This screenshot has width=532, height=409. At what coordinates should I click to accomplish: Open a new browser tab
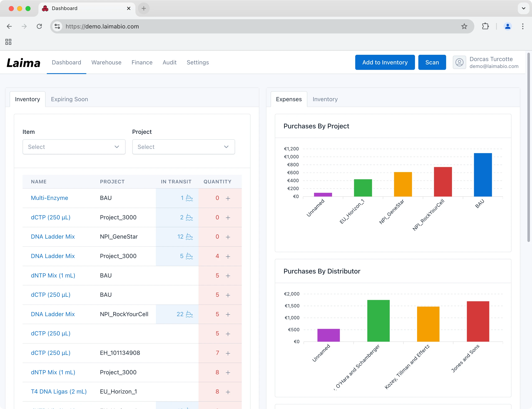(x=144, y=8)
